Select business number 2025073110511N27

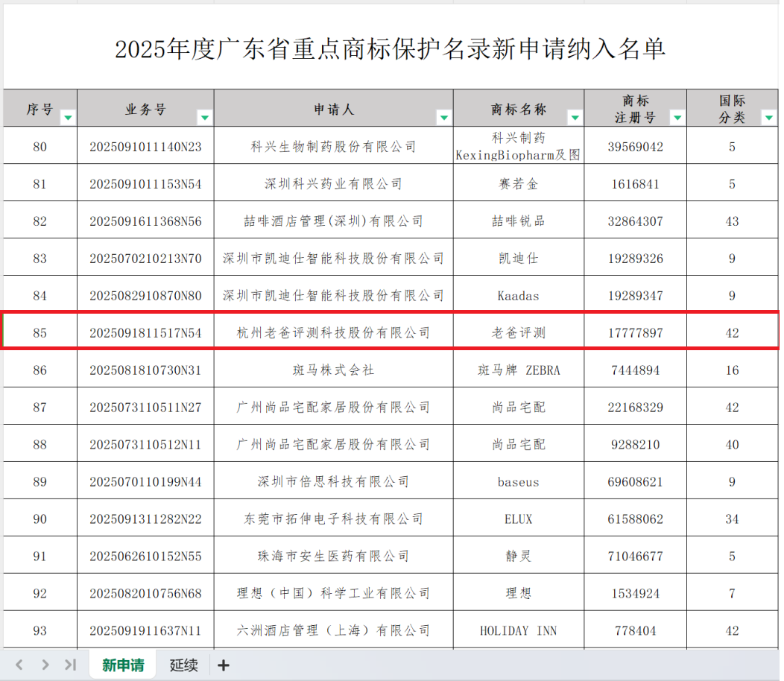(145, 406)
